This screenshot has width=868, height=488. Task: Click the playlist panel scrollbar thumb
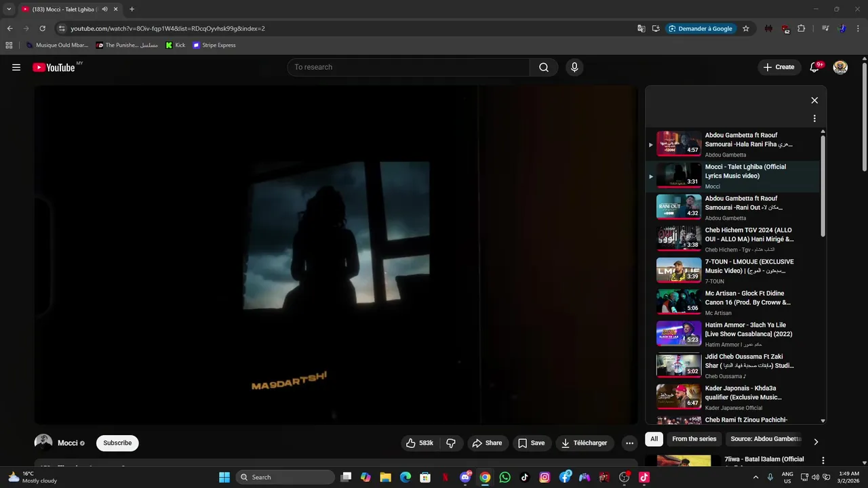tap(823, 185)
